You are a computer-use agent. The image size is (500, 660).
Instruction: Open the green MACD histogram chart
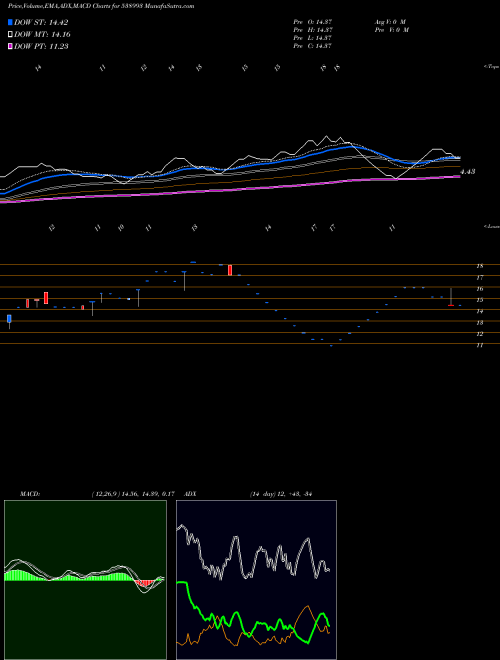pyautogui.click(x=85, y=580)
